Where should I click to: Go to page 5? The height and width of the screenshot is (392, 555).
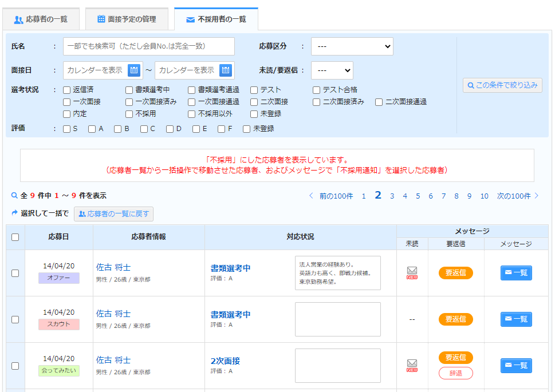[x=418, y=196]
